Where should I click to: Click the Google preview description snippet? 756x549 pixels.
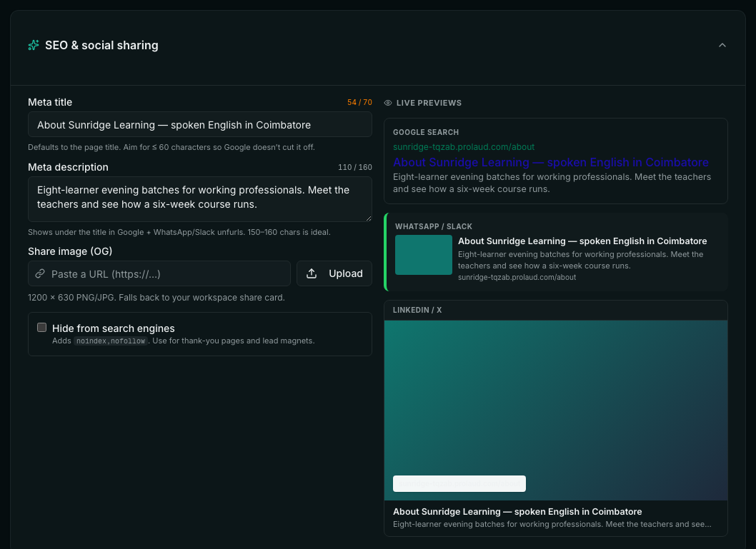pyautogui.click(x=552, y=183)
